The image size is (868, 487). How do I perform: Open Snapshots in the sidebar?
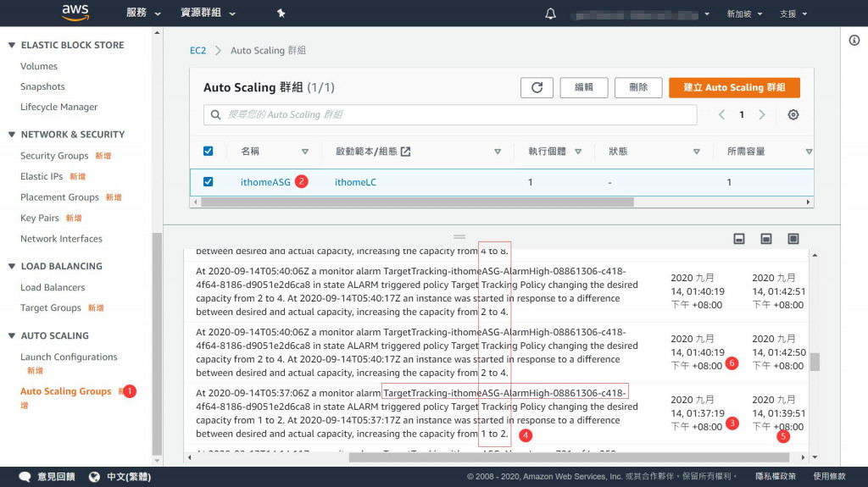42,86
